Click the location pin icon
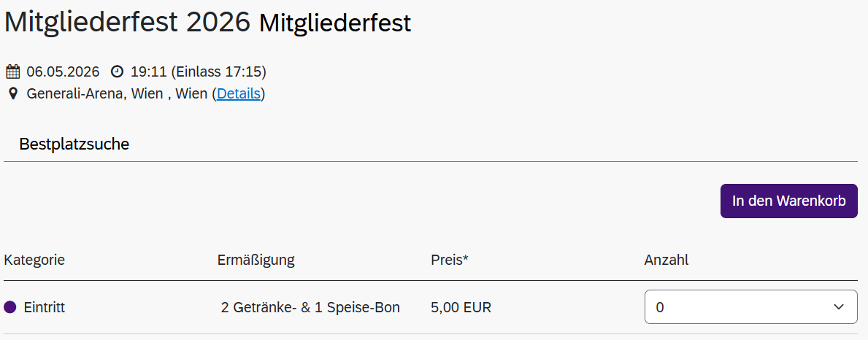Image resolution: width=868 pixels, height=340 pixels. coord(12,93)
